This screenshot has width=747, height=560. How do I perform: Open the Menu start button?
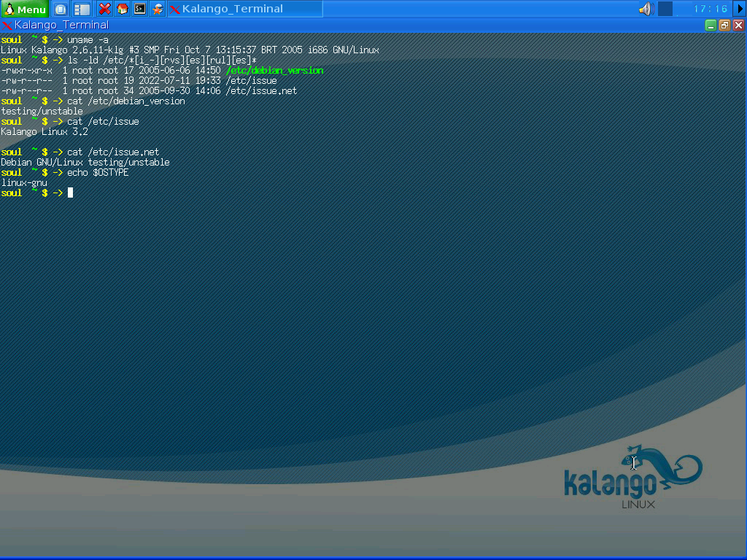click(x=24, y=9)
